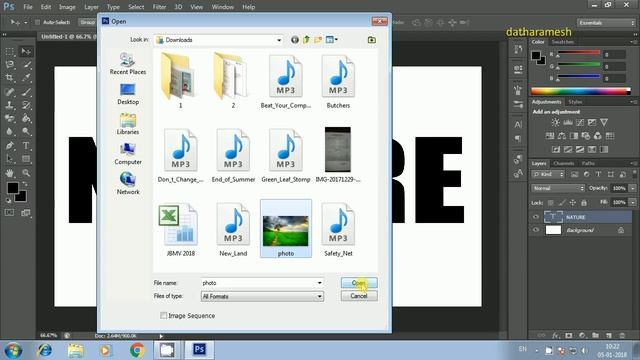Toggle Lock position in Layers panel

[573, 202]
